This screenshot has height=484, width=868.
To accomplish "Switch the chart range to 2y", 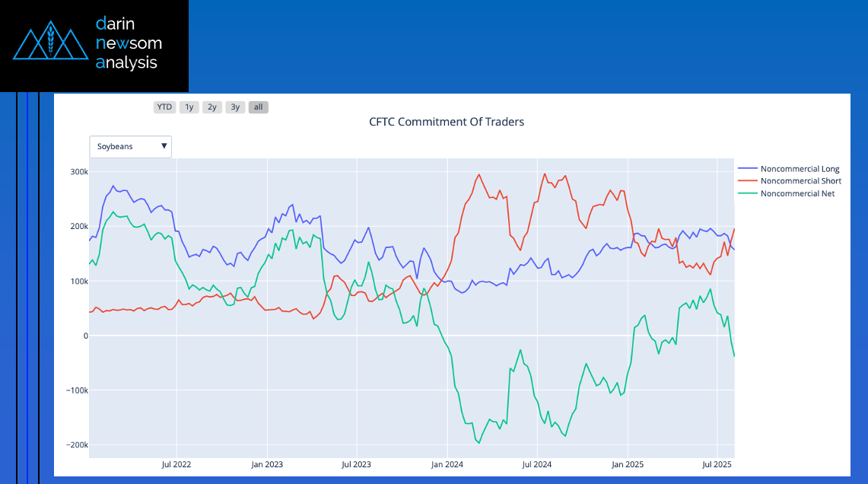I will pos(212,107).
